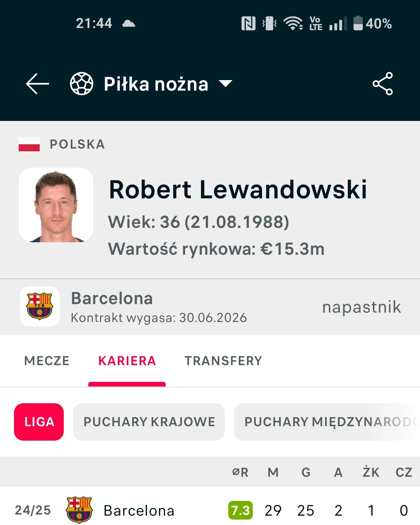The image size is (420, 525).
Task: Tap the battery status icon
Action: [x=358, y=23]
